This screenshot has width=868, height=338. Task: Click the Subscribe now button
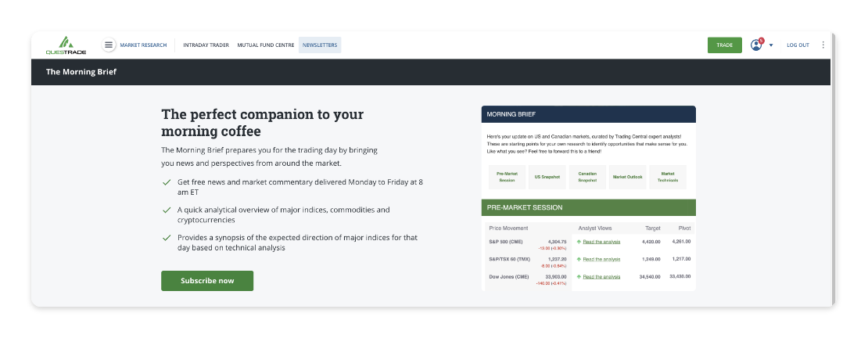tap(207, 281)
